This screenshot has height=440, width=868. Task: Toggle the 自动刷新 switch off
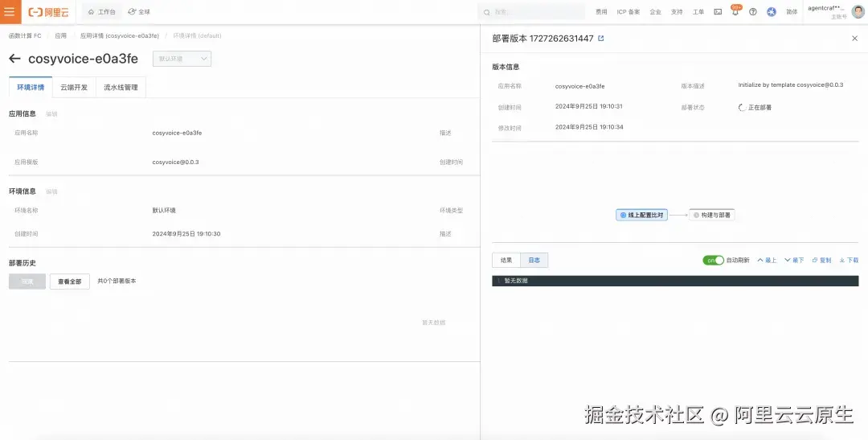[x=713, y=260]
